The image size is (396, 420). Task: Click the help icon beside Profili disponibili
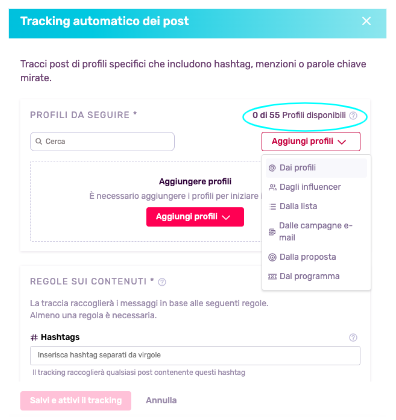(353, 116)
